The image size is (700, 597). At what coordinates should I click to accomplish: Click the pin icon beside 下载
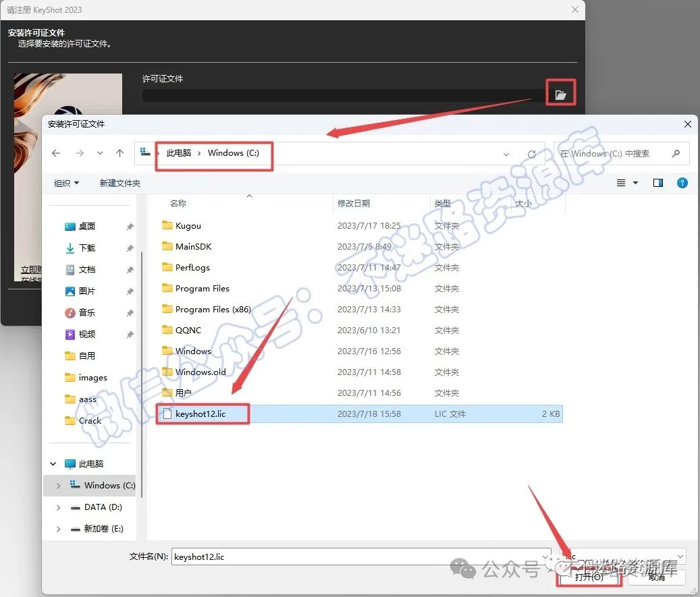pos(130,248)
